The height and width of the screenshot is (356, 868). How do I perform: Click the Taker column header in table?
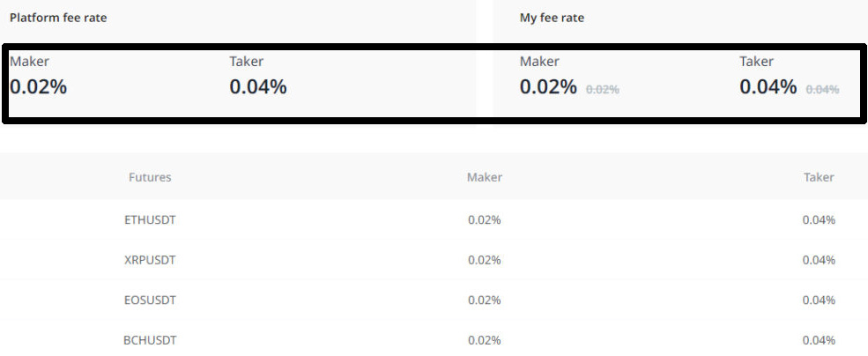[819, 177]
